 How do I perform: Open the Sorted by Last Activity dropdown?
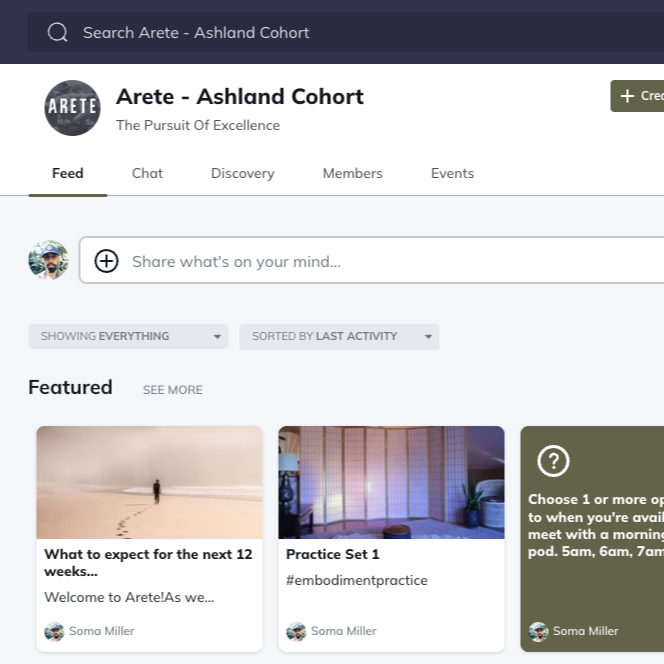point(339,336)
